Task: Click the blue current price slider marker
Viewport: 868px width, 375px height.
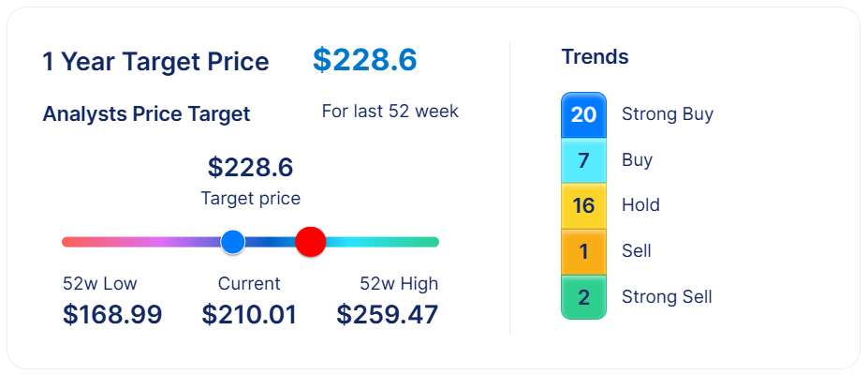Action: pos(233,242)
